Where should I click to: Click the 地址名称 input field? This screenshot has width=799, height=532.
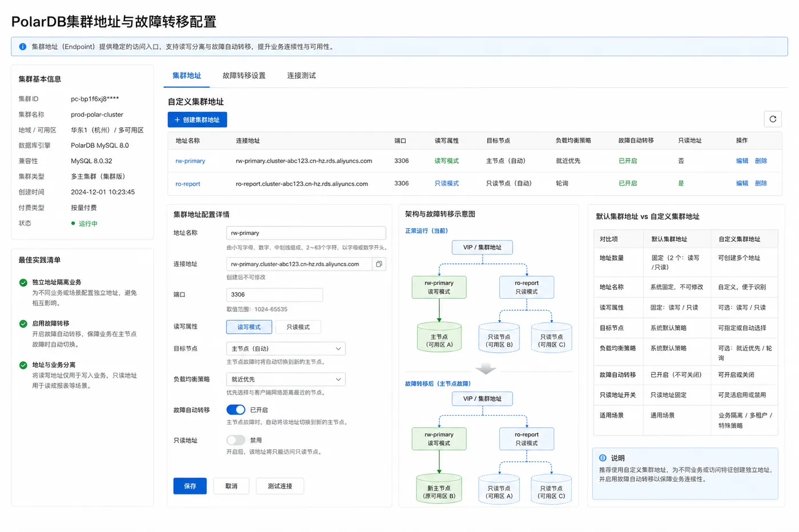pos(306,233)
